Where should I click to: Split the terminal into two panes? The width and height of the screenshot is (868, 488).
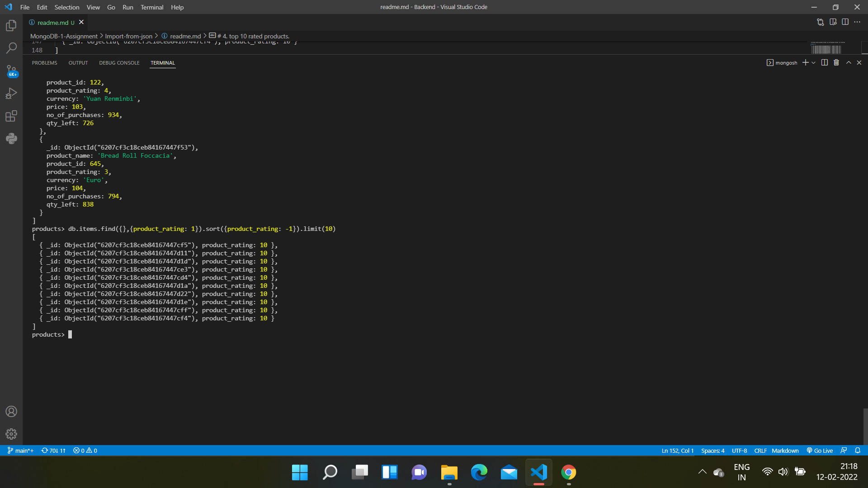(x=824, y=62)
